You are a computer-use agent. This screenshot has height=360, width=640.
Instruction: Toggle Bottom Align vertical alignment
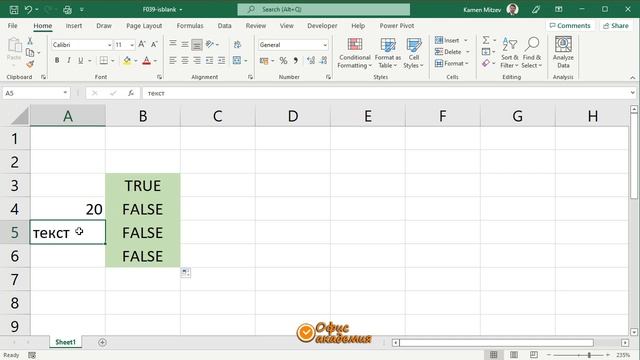point(197,44)
